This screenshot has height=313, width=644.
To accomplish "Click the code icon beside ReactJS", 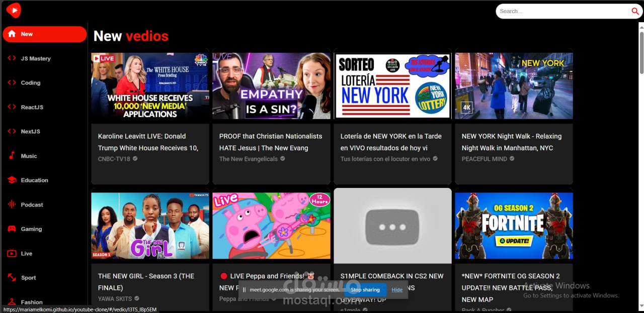I will pos(12,107).
